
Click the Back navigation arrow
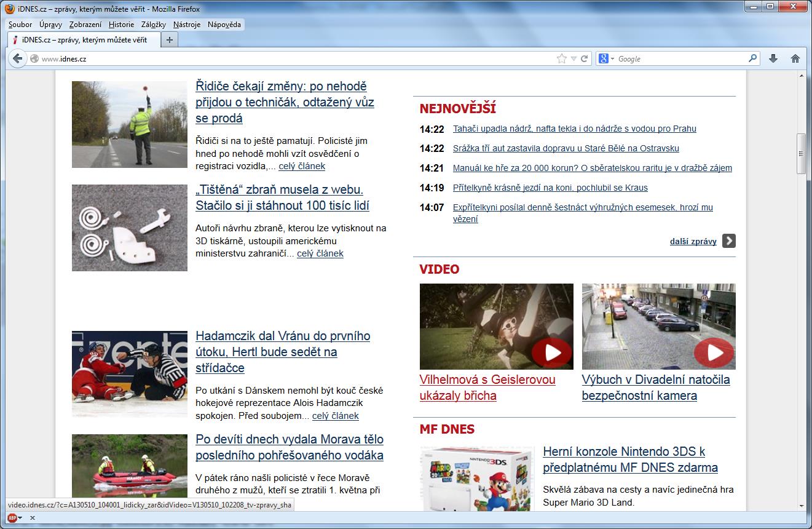click(17, 59)
